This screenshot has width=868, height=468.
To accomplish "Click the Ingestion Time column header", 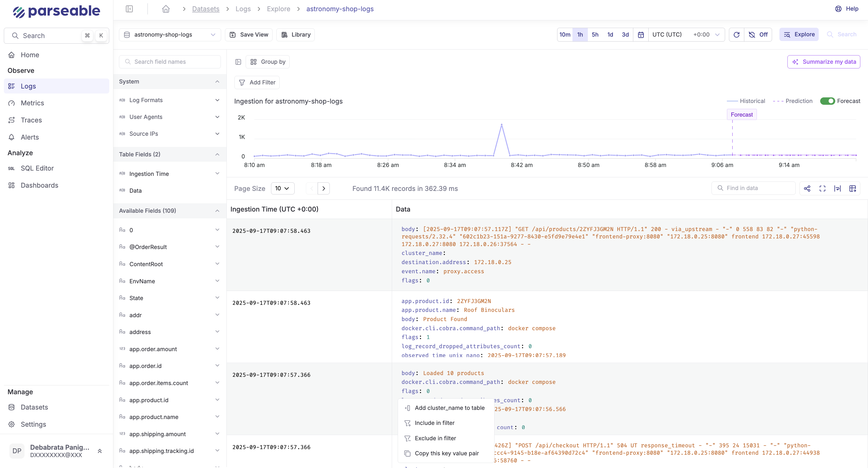I will [274, 210].
